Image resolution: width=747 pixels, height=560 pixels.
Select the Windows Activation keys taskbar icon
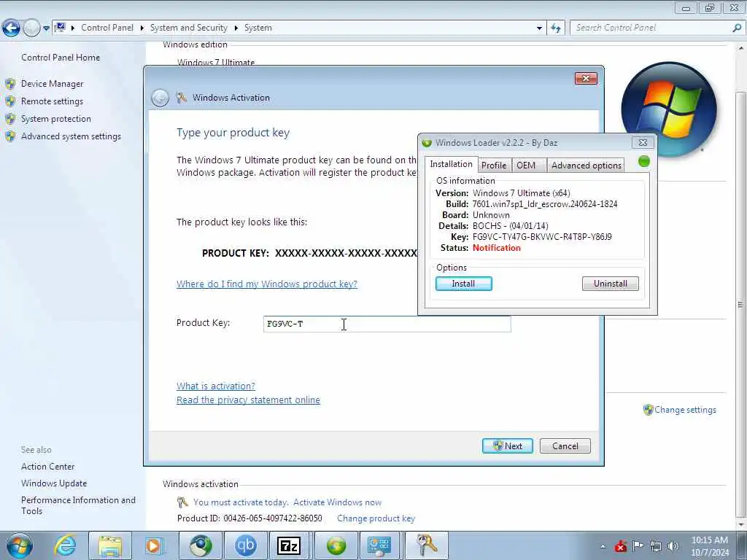click(x=426, y=545)
